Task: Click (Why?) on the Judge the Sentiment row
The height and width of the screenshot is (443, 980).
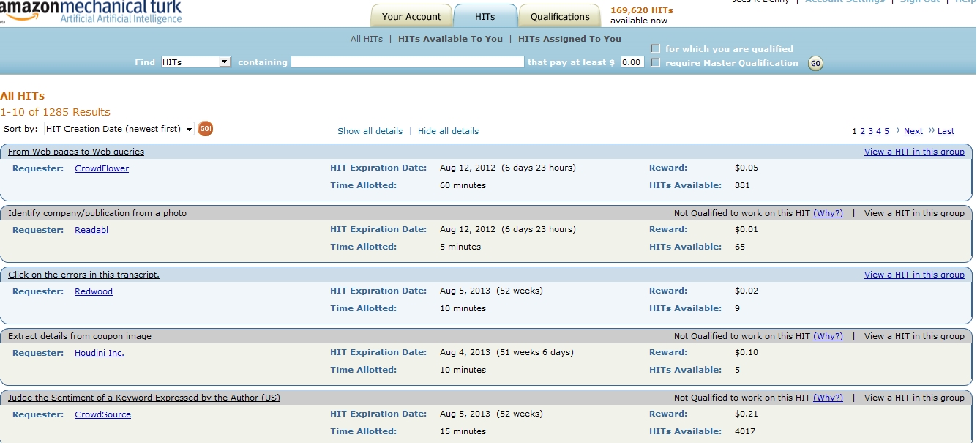Action: coord(828,398)
